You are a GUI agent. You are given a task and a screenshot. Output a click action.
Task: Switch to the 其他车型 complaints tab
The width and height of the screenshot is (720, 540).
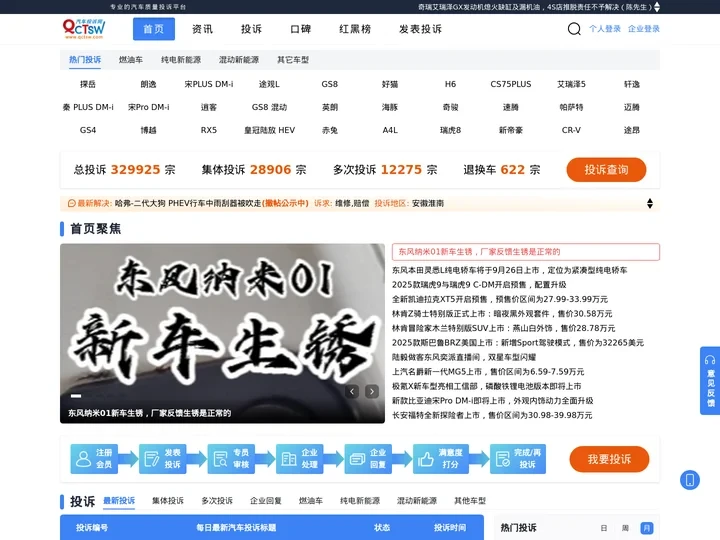[470, 501]
